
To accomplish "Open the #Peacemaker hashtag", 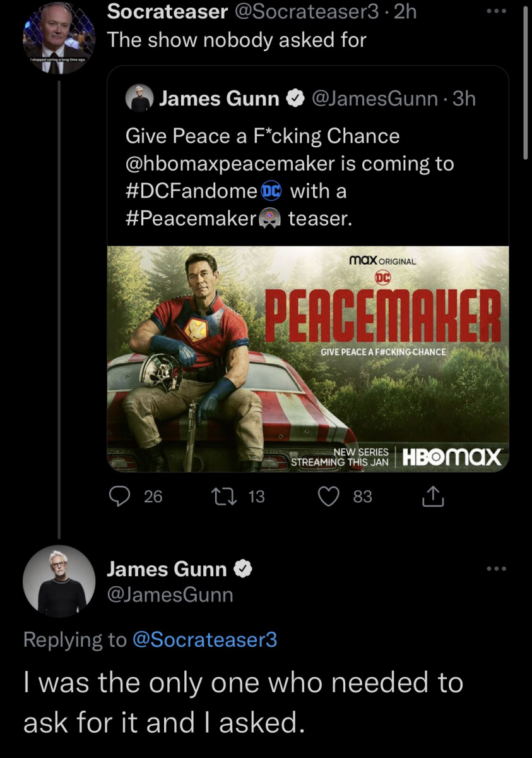I will pos(191,219).
